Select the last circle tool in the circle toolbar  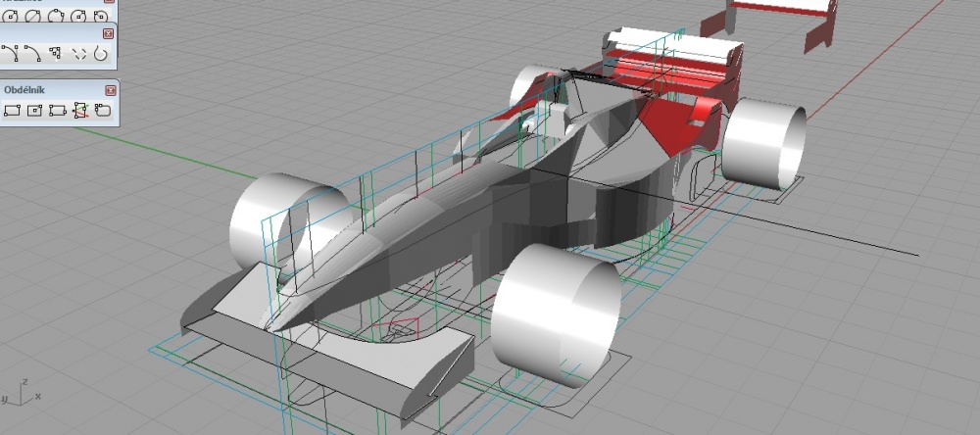tap(100, 16)
